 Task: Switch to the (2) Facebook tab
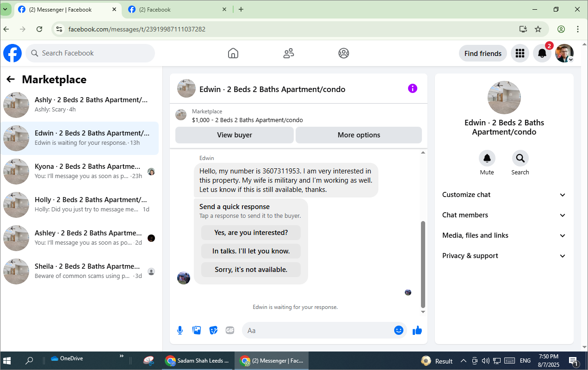coord(178,9)
